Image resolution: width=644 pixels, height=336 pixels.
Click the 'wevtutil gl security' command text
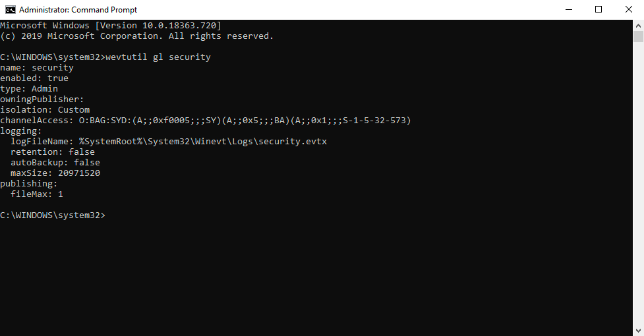158,57
